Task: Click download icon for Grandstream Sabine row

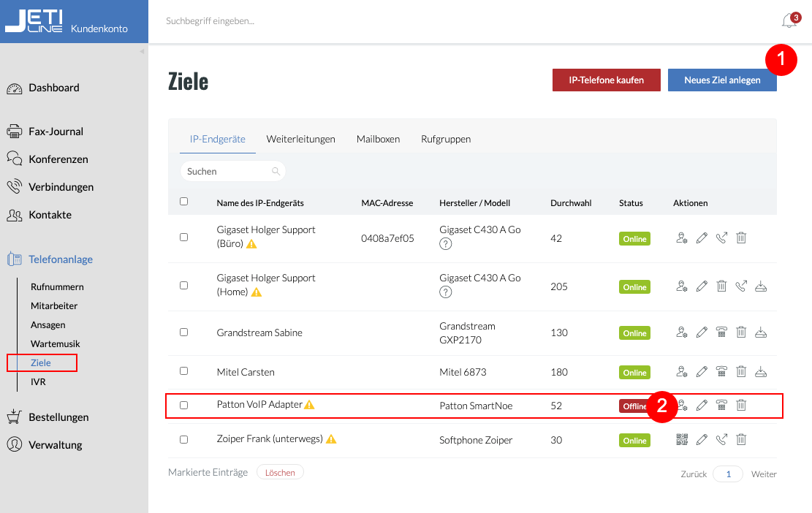Action: pos(761,332)
